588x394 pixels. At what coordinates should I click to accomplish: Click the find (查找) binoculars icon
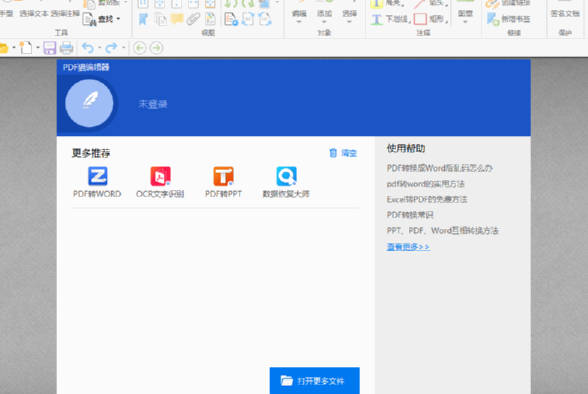(89, 19)
